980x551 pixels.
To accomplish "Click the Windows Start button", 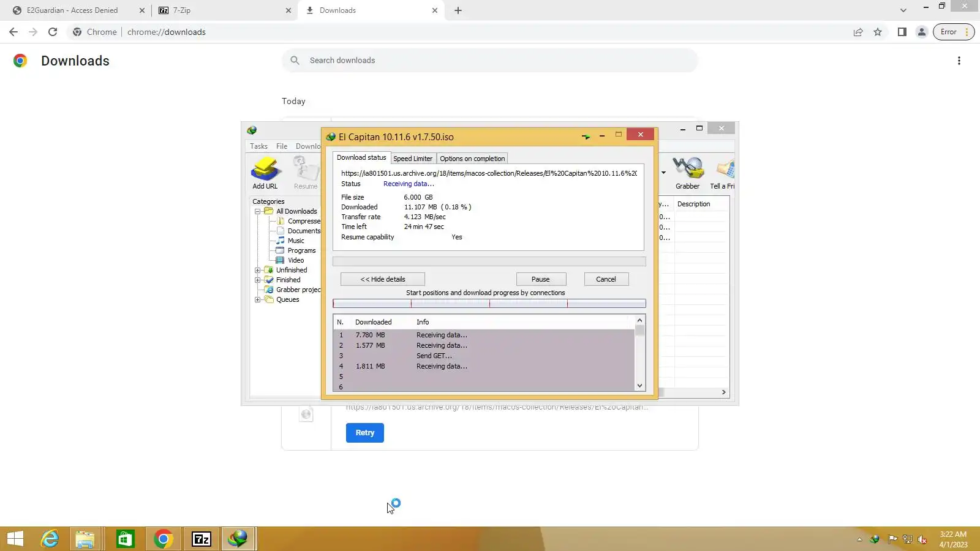I will coord(15,539).
